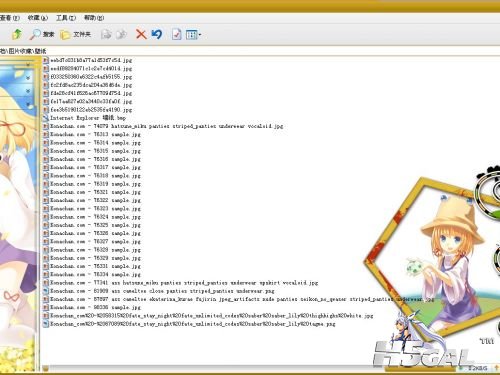Click the icon of Konachan 76313 sample.jpg
This screenshot has width=500, height=375.
[46, 134]
